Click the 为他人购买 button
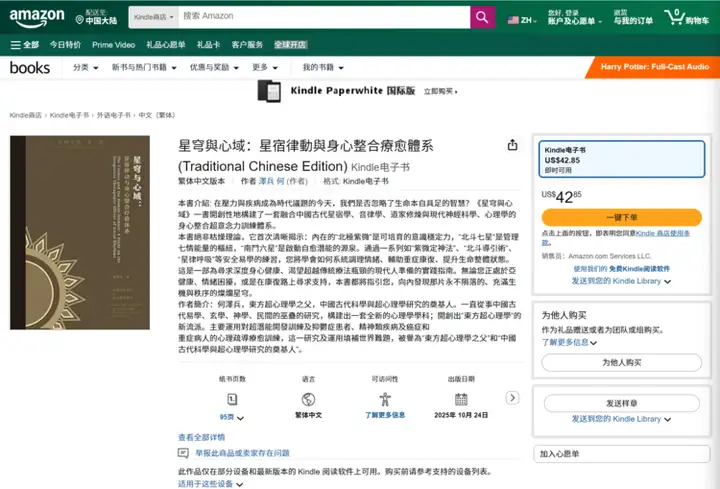The image size is (720, 489). click(x=622, y=363)
